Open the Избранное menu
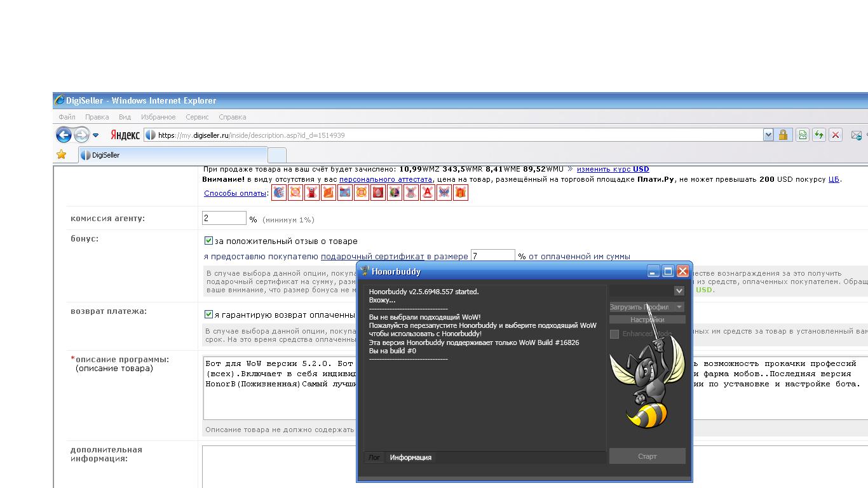 [158, 117]
